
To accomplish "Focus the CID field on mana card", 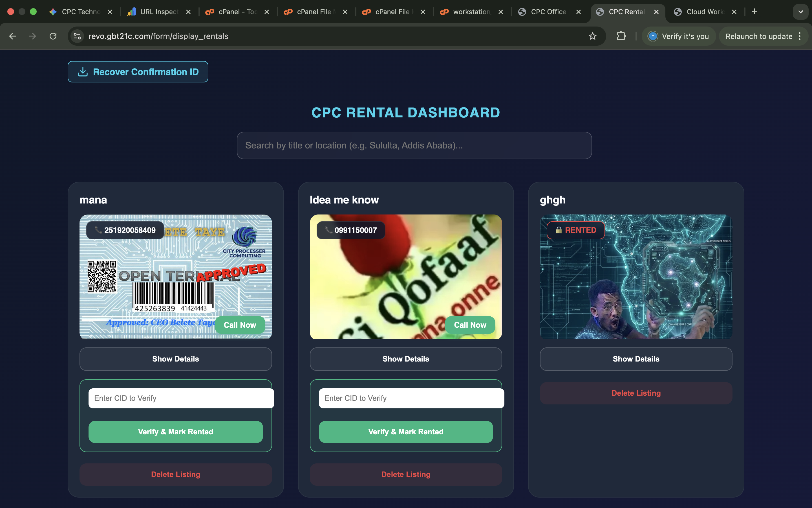I will (x=181, y=398).
